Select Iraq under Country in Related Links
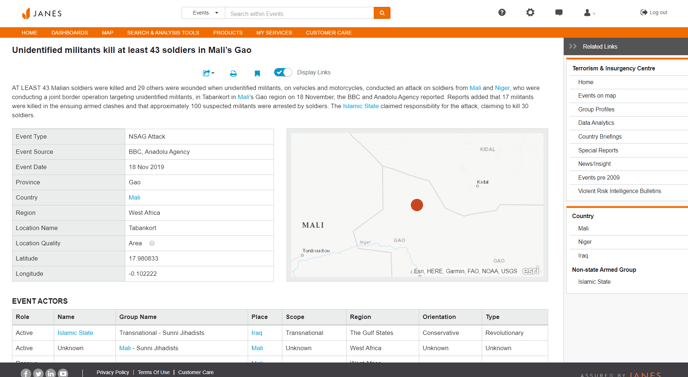Viewport: 688px width, 377px height. coord(583,255)
